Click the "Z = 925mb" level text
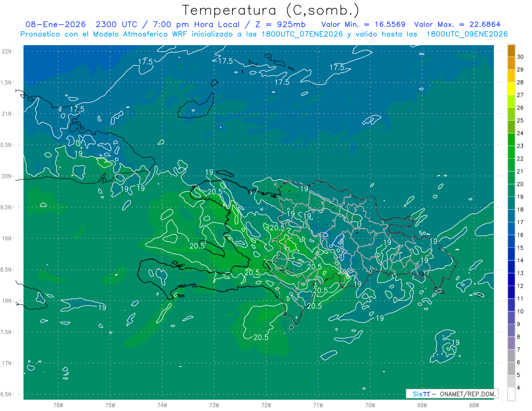 click(280, 24)
